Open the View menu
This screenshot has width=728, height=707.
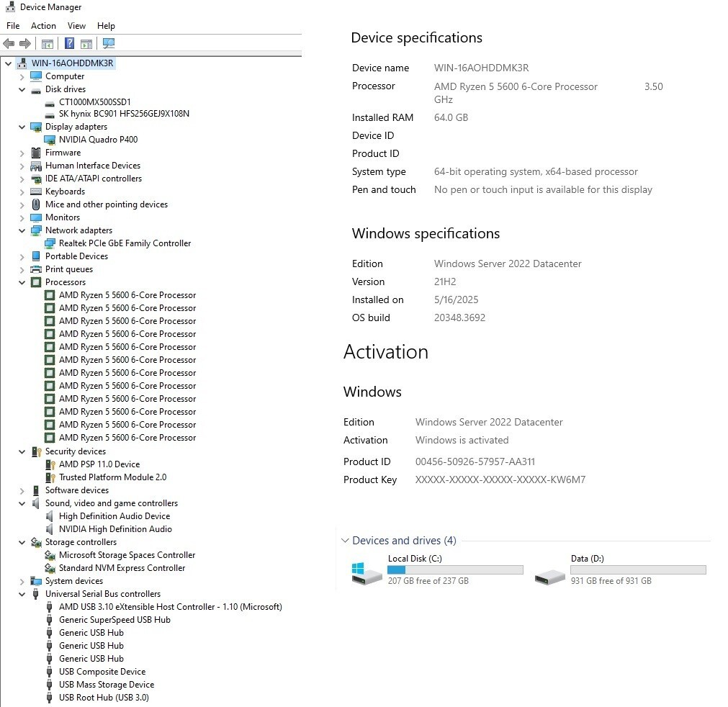point(76,26)
